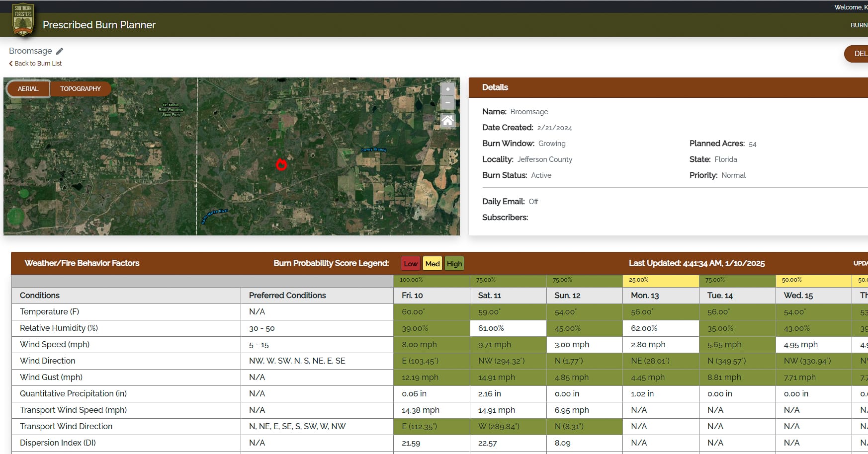Click the Burn Status Active value

tap(541, 175)
